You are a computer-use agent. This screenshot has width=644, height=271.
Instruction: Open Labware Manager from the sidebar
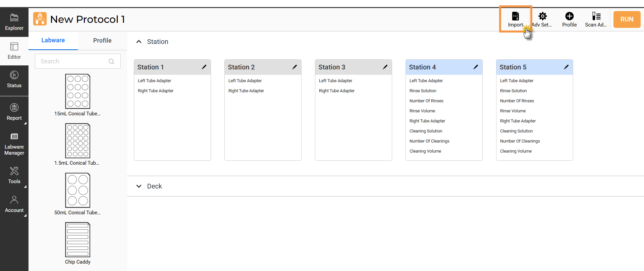14,144
